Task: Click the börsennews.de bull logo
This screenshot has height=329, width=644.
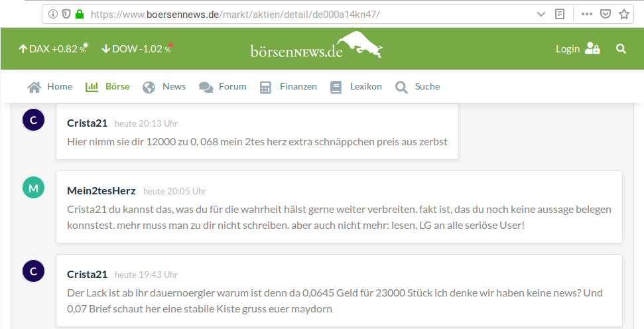Action: 316,44
